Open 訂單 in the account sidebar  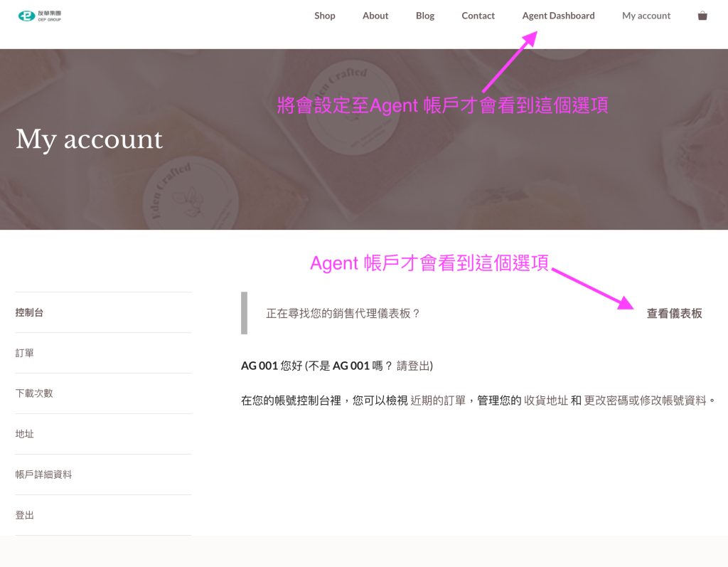point(25,353)
